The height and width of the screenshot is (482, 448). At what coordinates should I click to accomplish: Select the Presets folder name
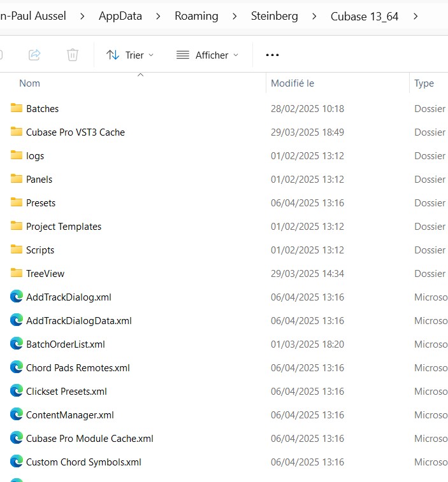(41, 203)
